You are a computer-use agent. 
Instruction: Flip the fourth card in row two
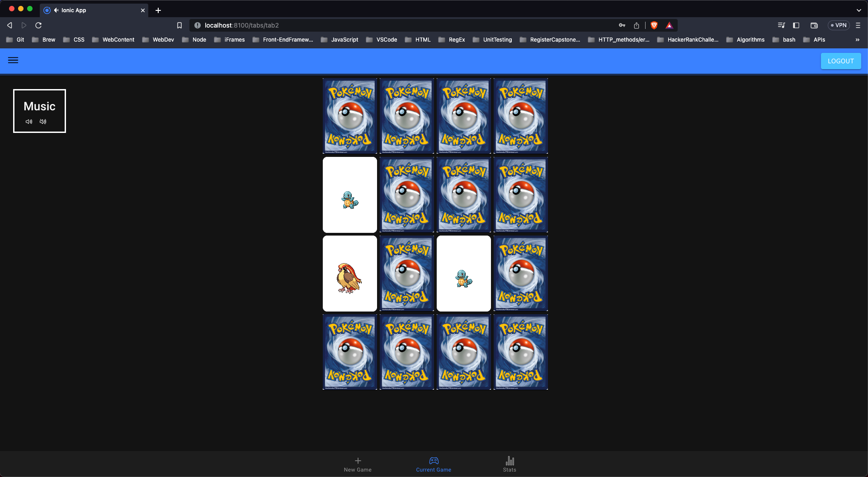[521, 195]
